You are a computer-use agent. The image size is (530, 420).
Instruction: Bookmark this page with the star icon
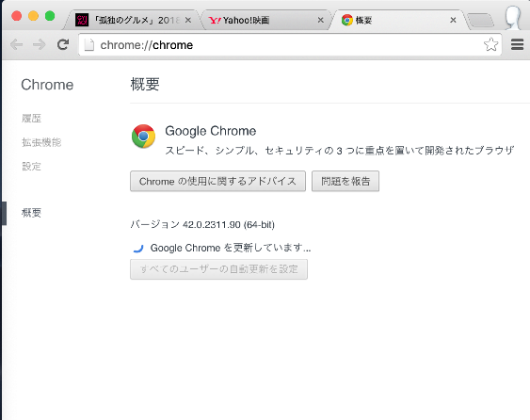(490, 44)
